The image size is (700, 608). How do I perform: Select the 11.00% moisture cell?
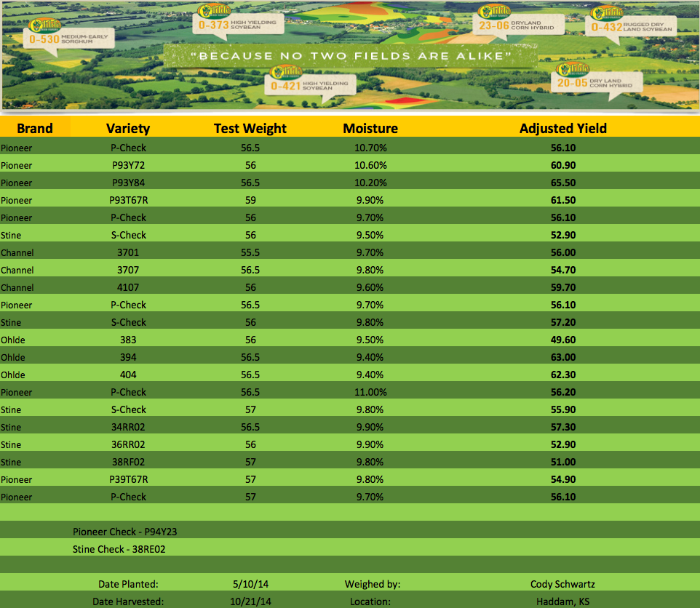point(370,392)
